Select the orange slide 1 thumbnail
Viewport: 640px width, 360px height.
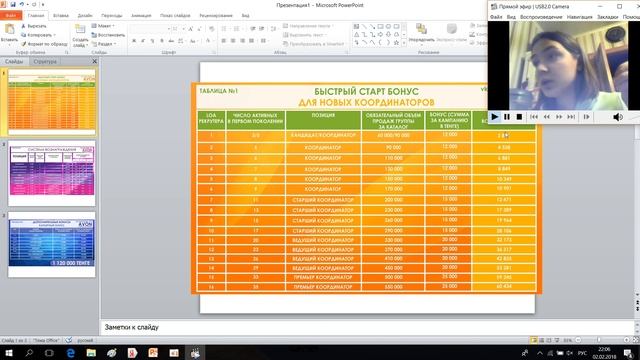52,102
